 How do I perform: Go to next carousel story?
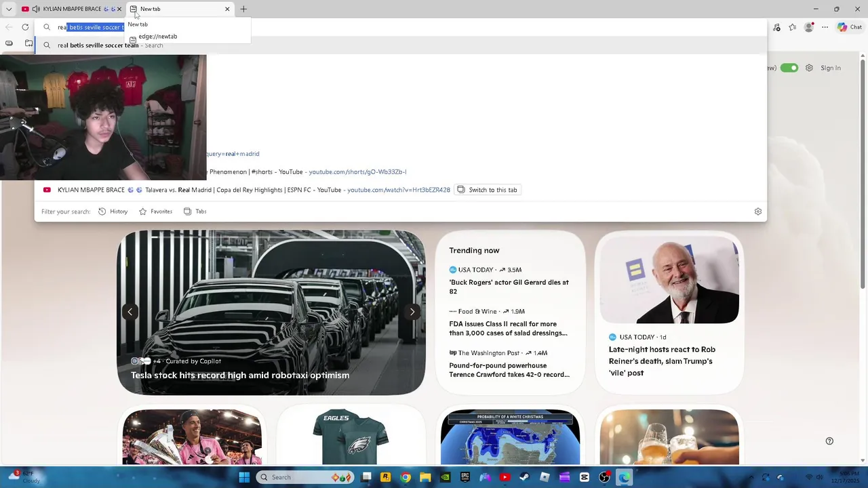(412, 312)
